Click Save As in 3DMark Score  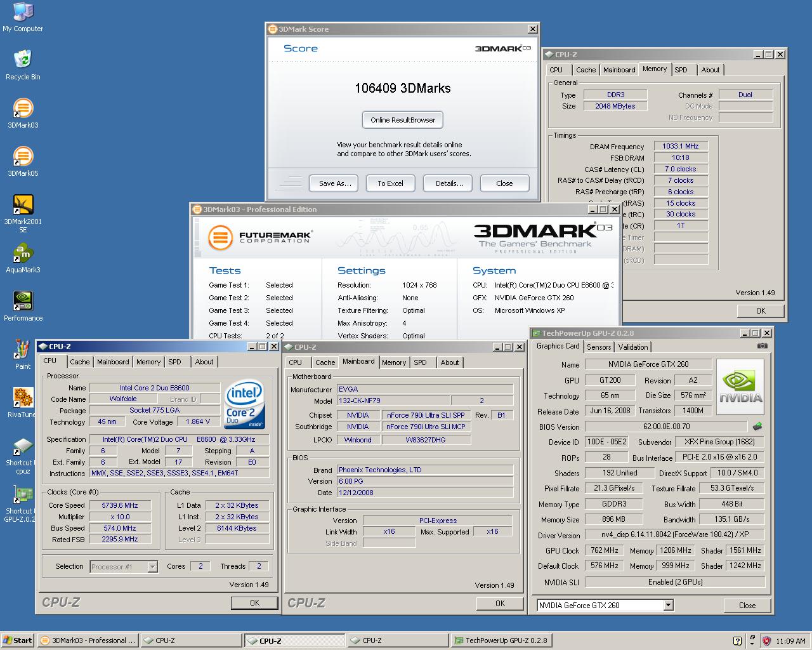point(335,183)
